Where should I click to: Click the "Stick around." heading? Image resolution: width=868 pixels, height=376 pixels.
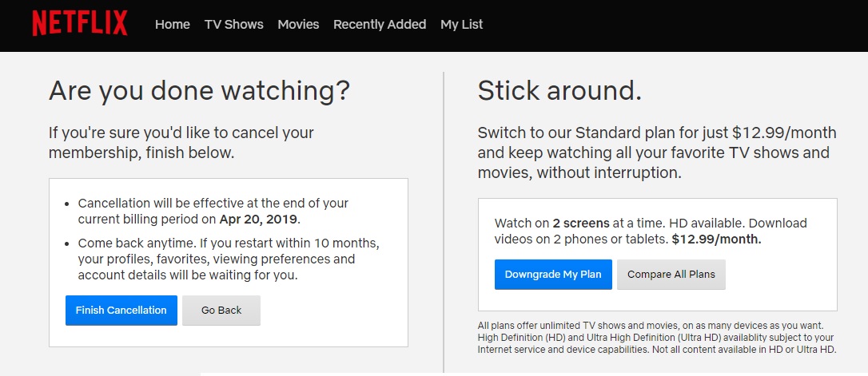pos(559,91)
